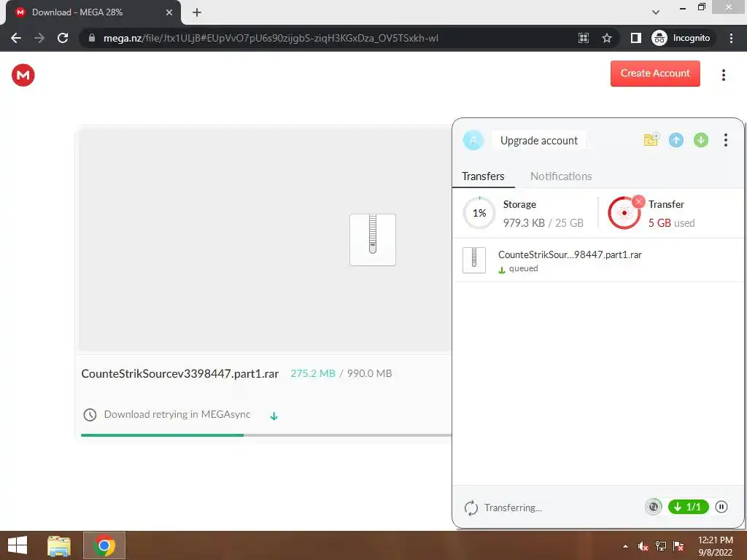Bookmark this page with the star
This screenshot has width=747, height=560.
(606, 38)
